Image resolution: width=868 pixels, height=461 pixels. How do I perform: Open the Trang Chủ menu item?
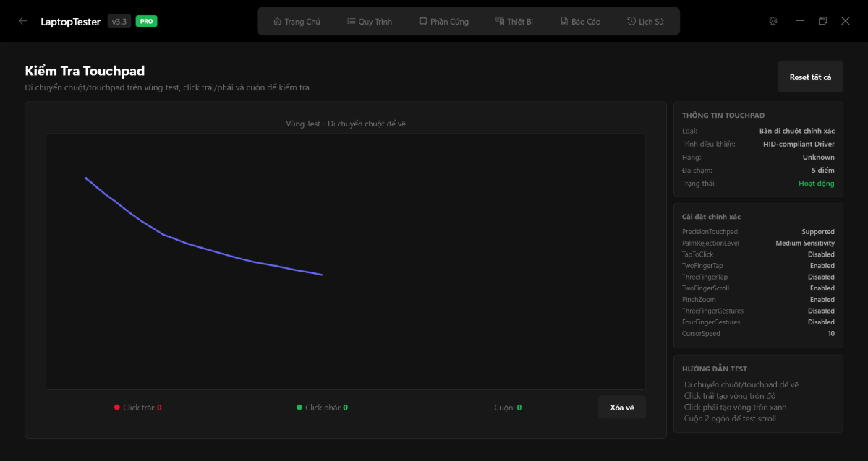tap(297, 21)
